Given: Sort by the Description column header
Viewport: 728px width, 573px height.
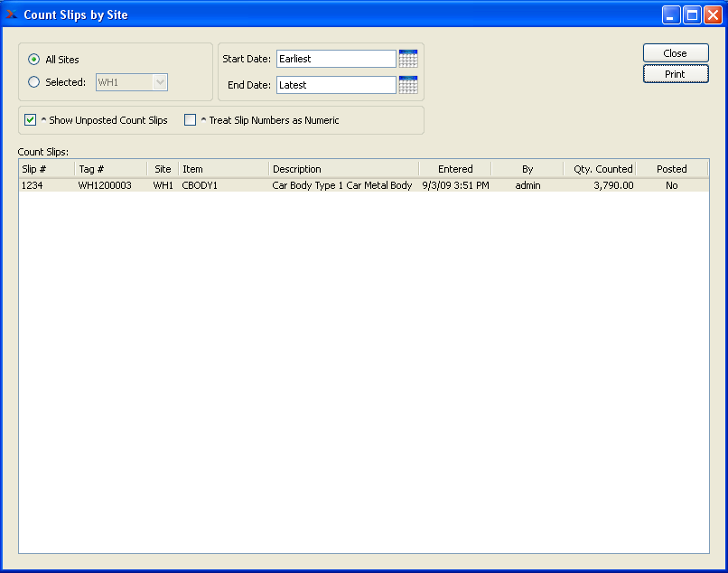Looking at the screenshot, I should (343, 169).
